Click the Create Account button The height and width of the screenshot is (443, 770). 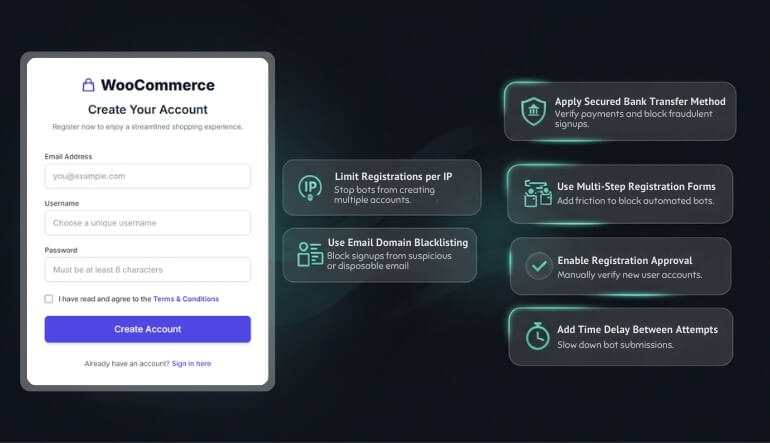[148, 329]
